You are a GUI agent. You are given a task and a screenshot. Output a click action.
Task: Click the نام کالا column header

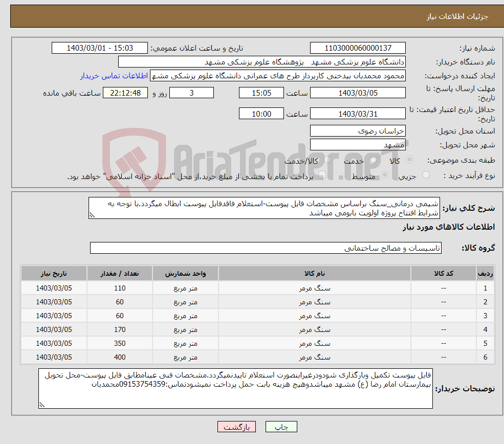click(315, 273)
